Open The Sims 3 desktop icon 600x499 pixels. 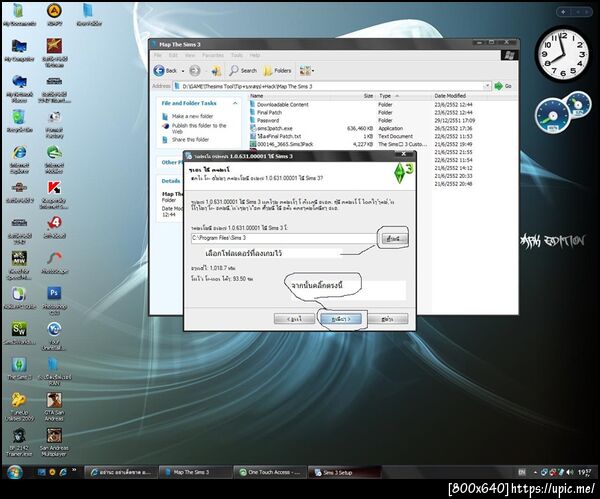(19, 369)
